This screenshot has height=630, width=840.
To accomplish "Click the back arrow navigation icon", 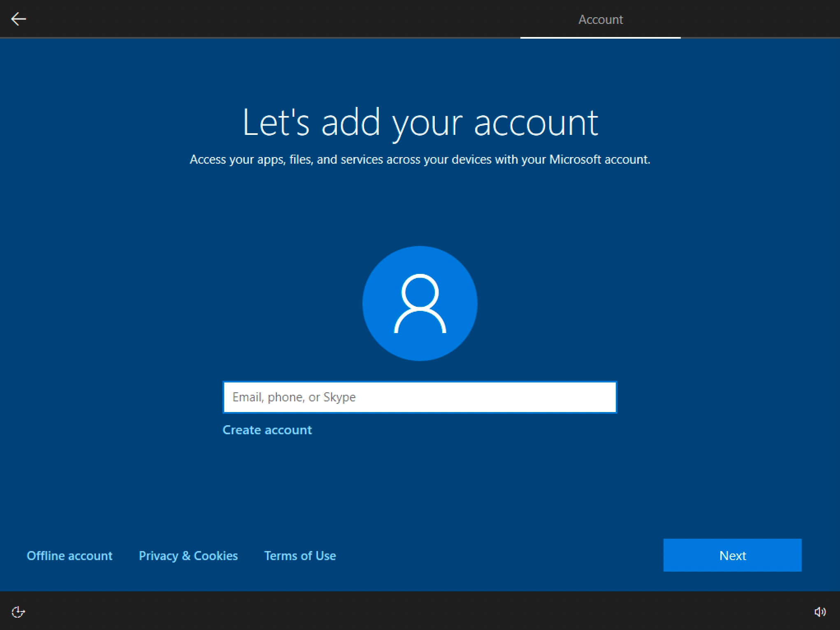I will (19, 19).
